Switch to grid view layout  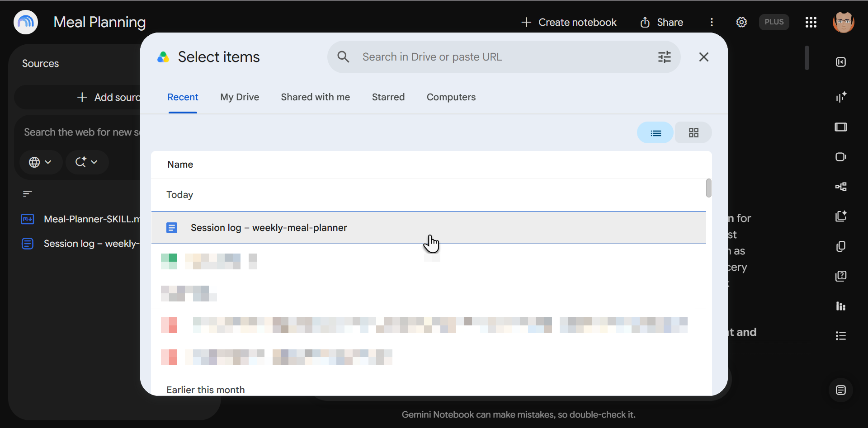pos(693,133)
